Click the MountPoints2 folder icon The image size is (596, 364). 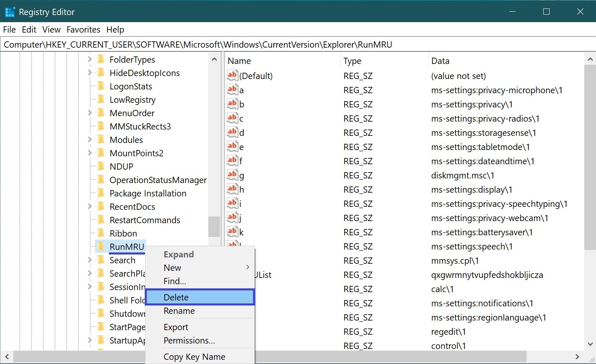pyautogui.click(x=101, y=153)
